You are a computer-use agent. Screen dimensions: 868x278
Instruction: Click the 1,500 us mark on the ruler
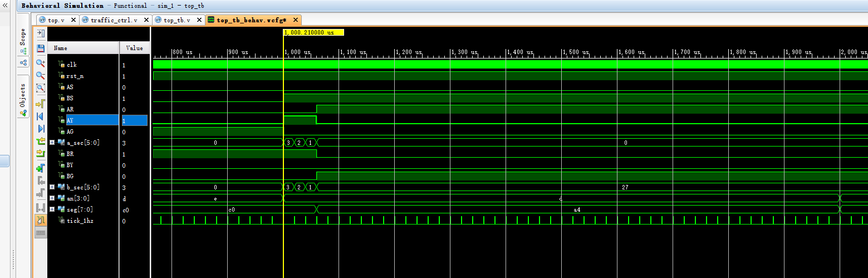click(572, 52)
